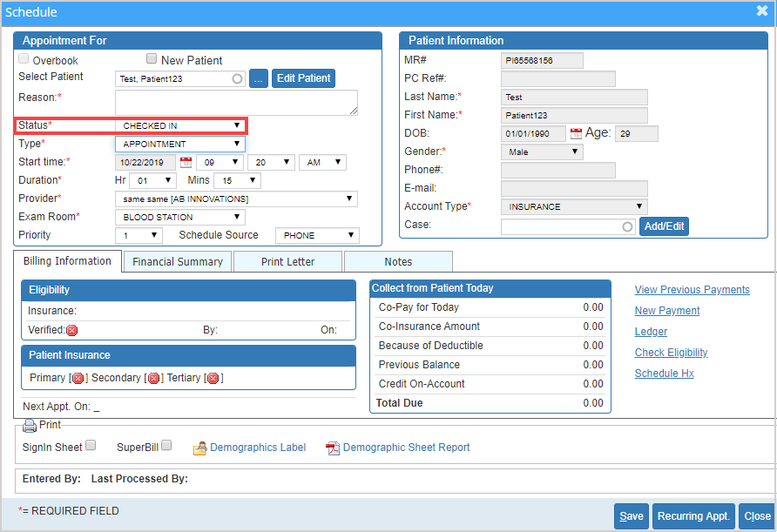Image resolution: width=777 pixels, height=532 pixels.
Task: Open the Notes tab
Action: tap(398, 261)
